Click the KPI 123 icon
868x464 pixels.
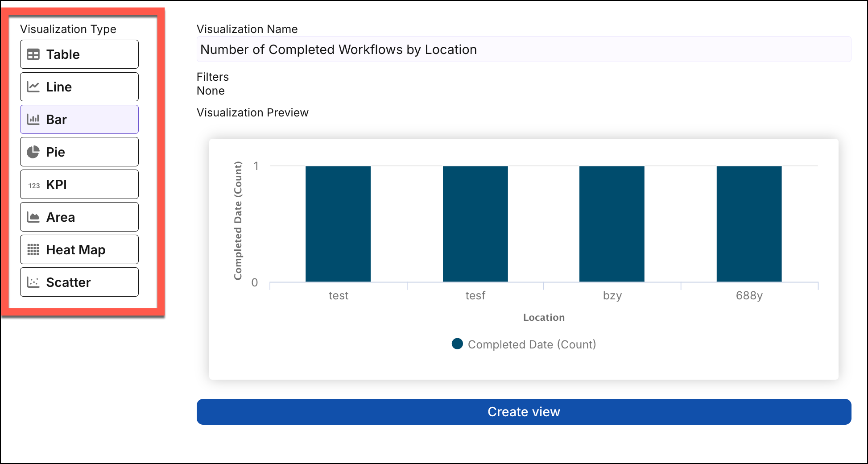tap(34, 186)
